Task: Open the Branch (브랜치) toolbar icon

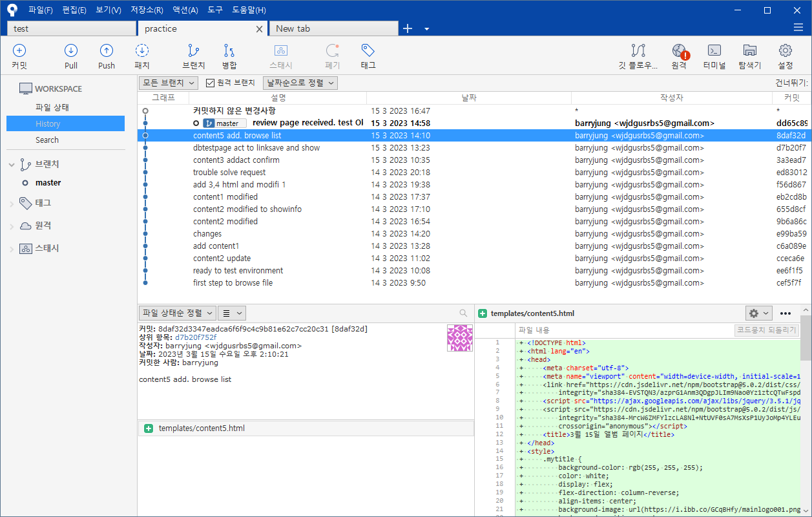Action: coord(193,51)
